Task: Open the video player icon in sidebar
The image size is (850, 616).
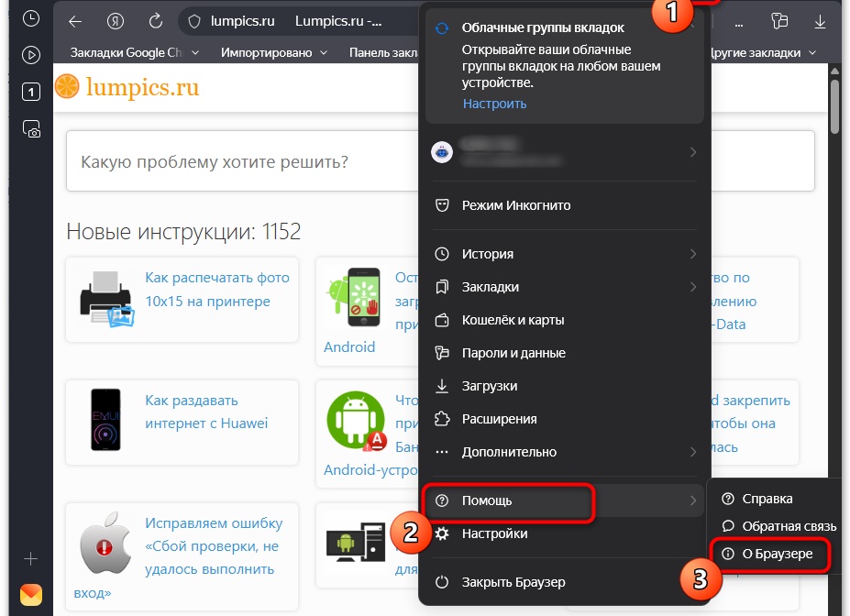Action: click(31, 55)
